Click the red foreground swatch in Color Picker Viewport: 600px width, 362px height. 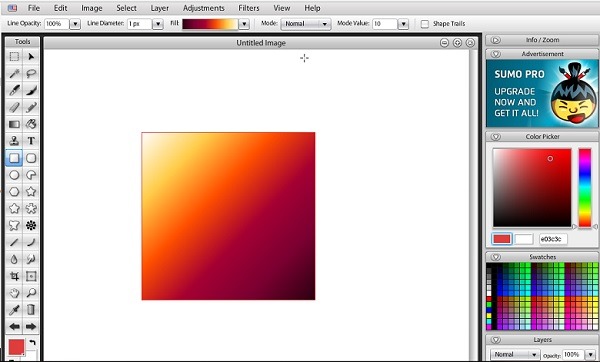coord(502,239)
